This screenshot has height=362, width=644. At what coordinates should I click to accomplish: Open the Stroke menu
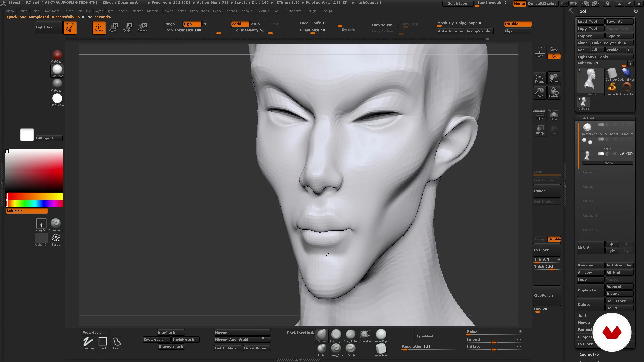[x=247, y=11]
